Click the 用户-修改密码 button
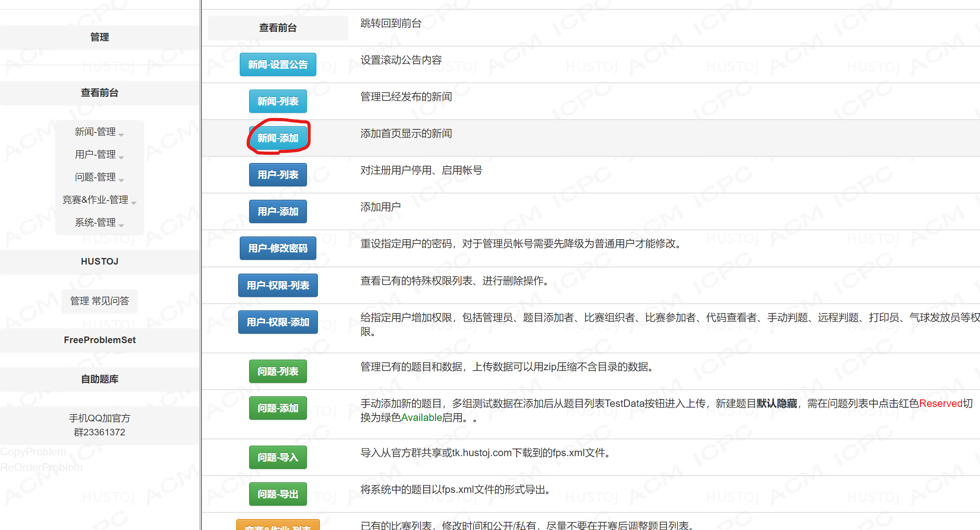 [278, 248]
